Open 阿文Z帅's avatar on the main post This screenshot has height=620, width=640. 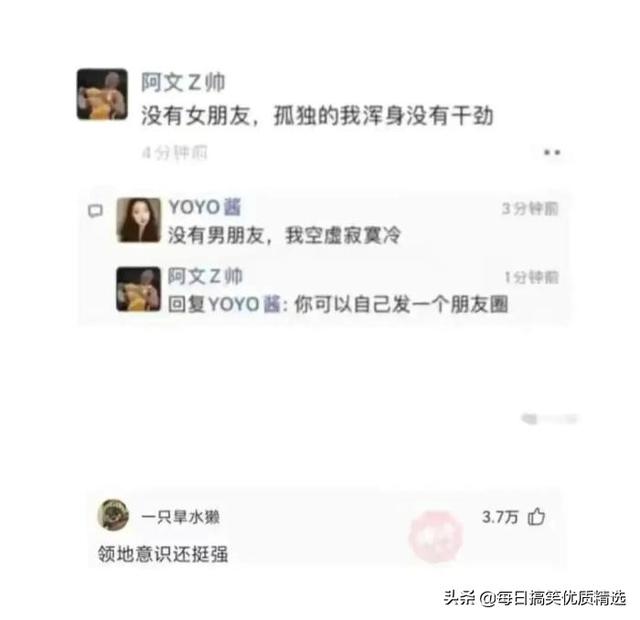[102, 94]
